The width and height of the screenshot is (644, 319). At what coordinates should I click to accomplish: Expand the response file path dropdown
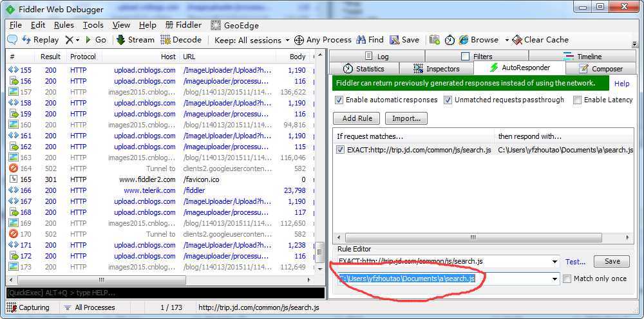pos(555,279)
